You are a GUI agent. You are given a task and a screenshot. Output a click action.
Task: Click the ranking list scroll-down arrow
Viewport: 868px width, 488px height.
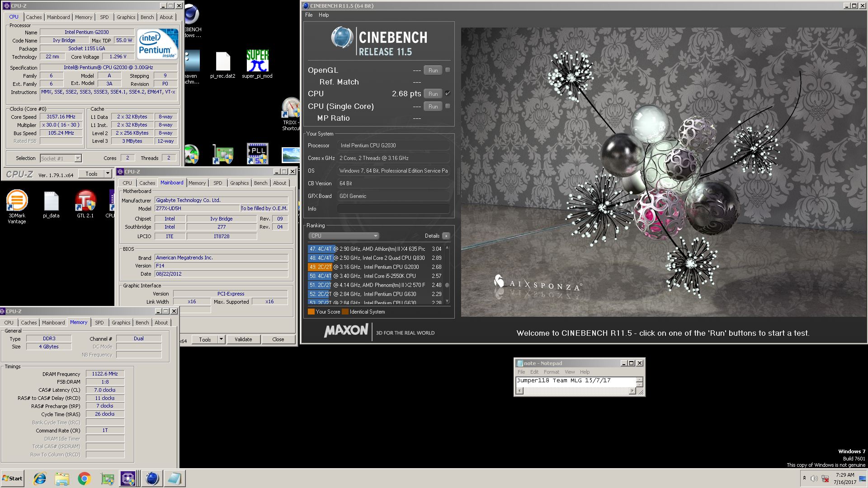pyautogui.click(x=447, y=301)
